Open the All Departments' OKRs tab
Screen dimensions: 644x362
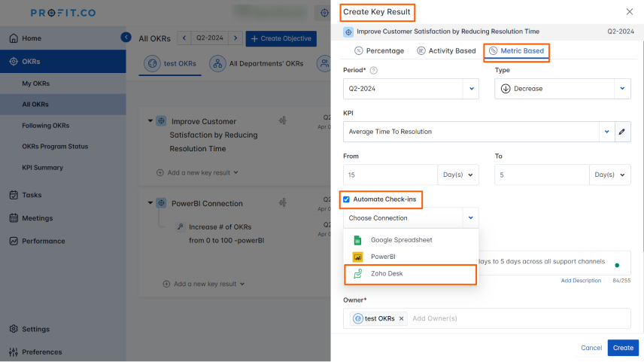click(257, 64)
